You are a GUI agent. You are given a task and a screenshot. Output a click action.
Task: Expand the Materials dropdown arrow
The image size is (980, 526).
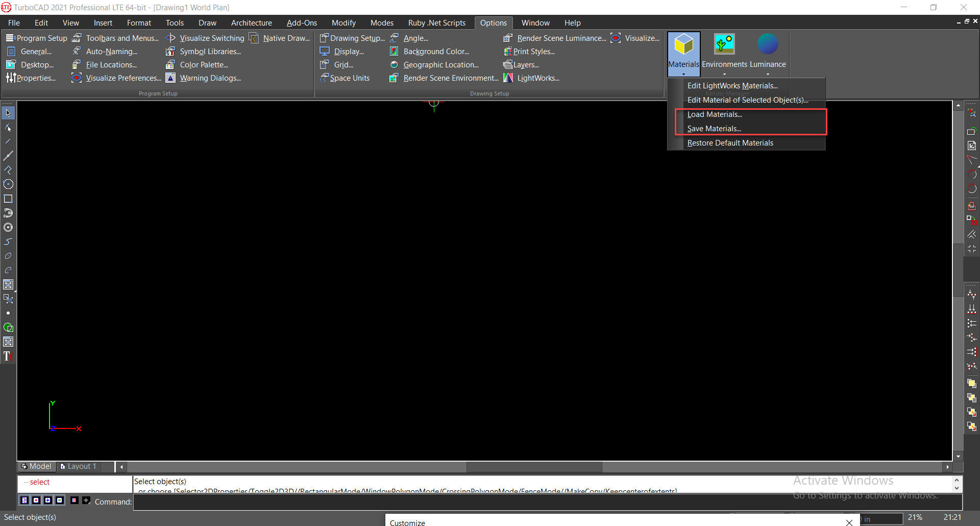[x=683, y=74]
